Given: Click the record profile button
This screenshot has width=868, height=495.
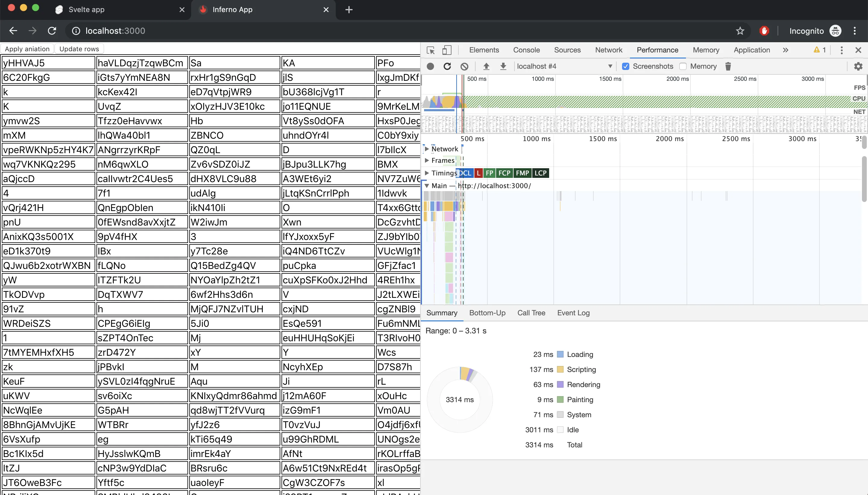Looking at the screenshot, I should 430,66.
